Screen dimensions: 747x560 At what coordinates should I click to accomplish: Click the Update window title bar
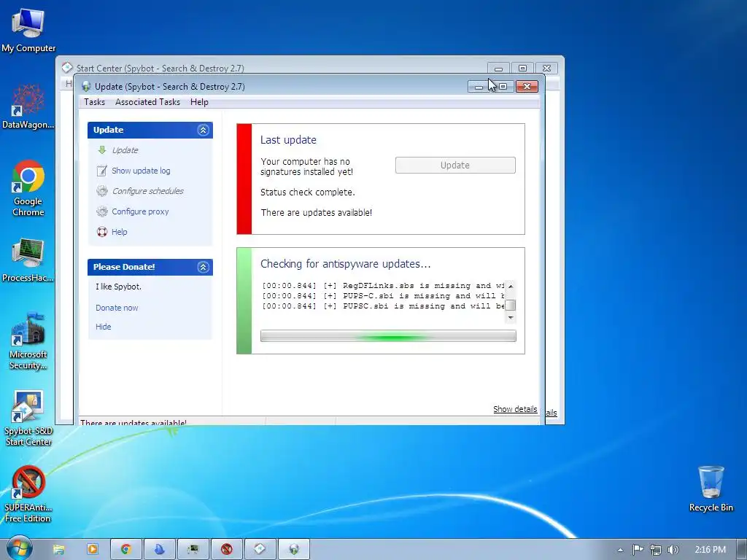[x=271, y=87]
